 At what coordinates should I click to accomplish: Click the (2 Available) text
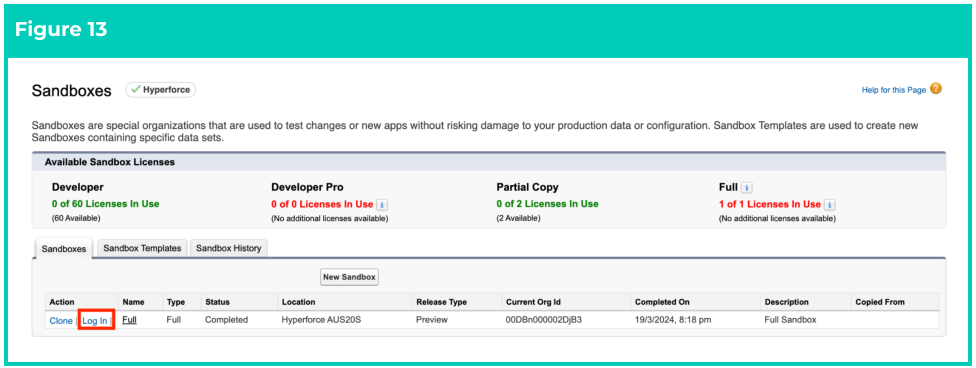[x=518, y=219]
